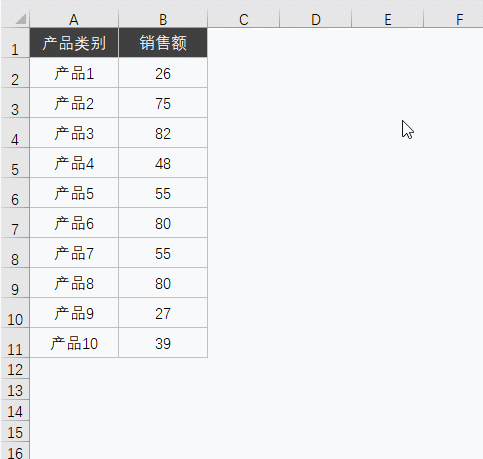Click sales value 75 for 产品2
Viewport: 483px width, 459px height.
163,103
